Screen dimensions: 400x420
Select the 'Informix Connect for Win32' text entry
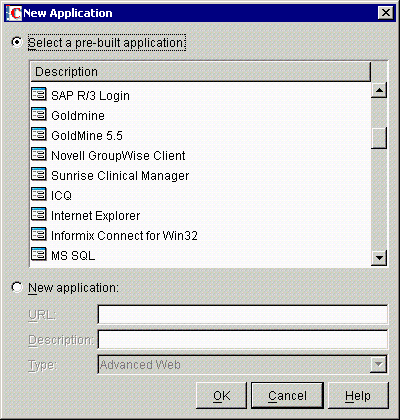tap(124, 236)
